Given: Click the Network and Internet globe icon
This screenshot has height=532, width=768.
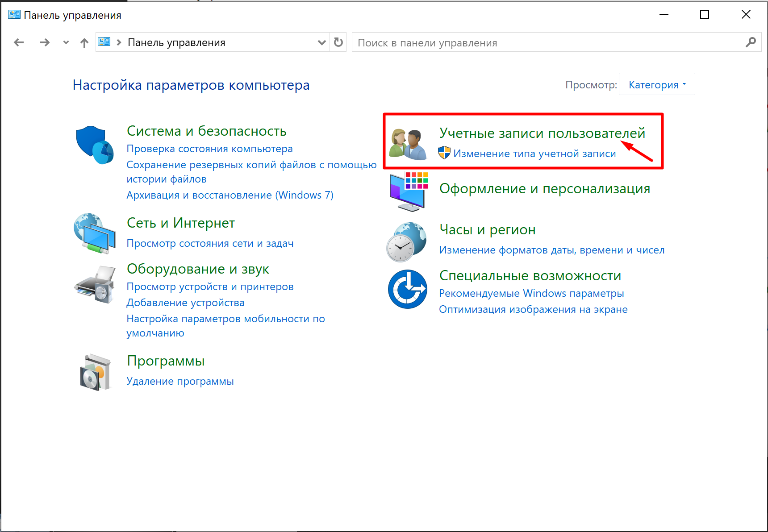Looking at the screenshot, I should [x=95, y=233].
